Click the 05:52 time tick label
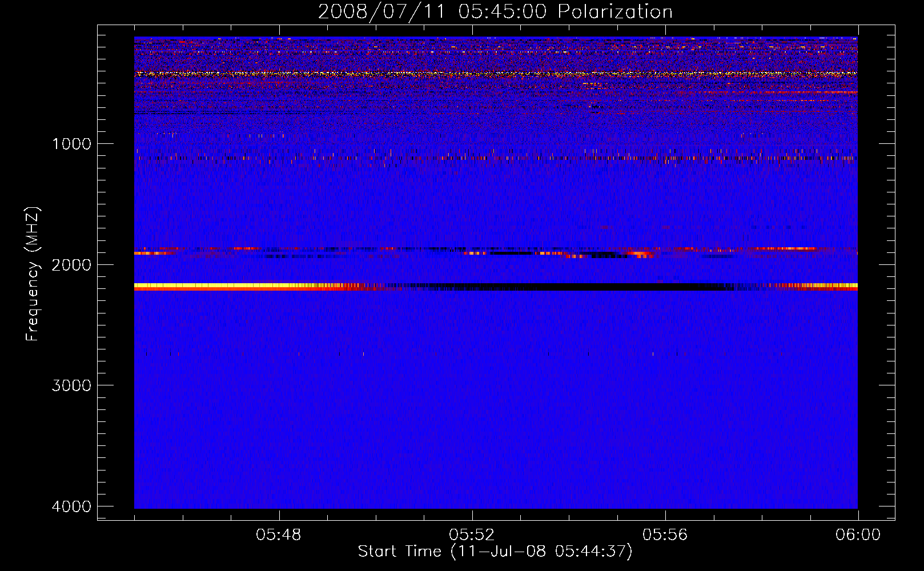924x571 pixels. click(x=472, y=535)
